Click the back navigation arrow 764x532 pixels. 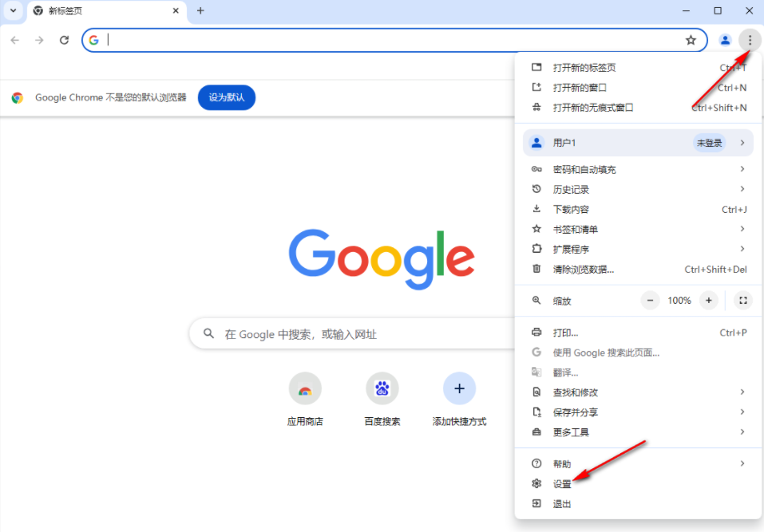[x=15, y=40]
